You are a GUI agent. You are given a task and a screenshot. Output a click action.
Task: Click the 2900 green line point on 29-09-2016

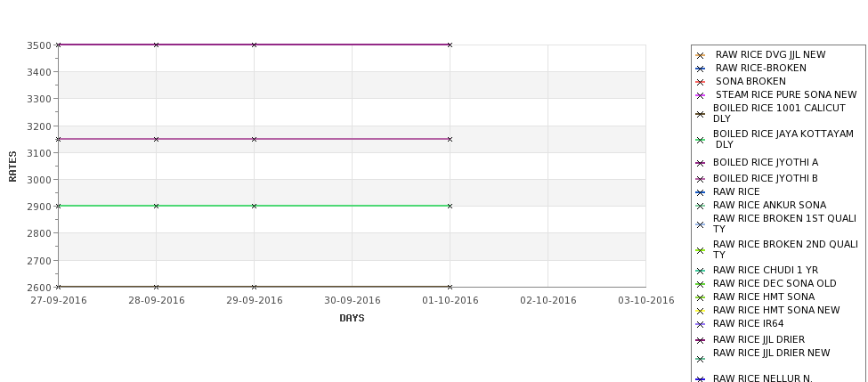click(254, 206)
